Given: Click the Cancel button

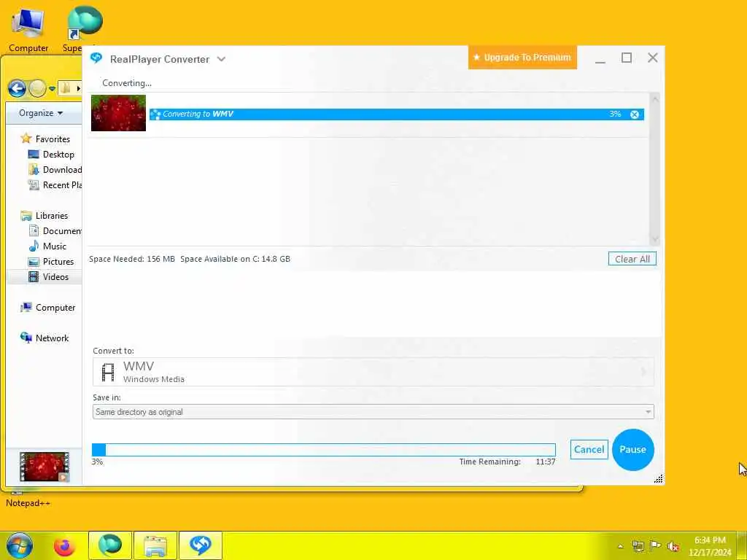Looking at the screenshot, I should (589, 449).
